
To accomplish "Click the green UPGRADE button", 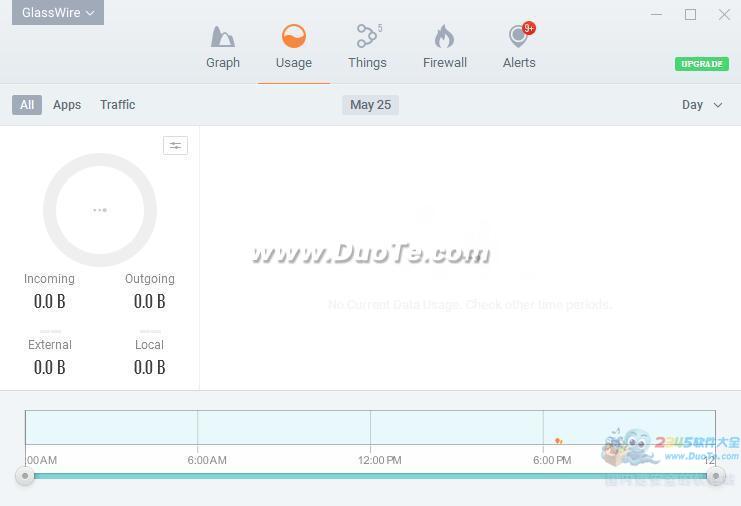I will [701, 64].
